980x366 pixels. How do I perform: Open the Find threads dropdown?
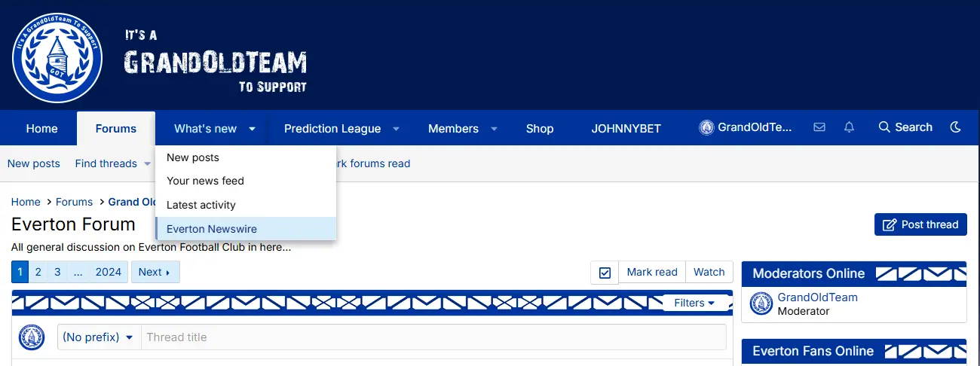click(112, 163)
